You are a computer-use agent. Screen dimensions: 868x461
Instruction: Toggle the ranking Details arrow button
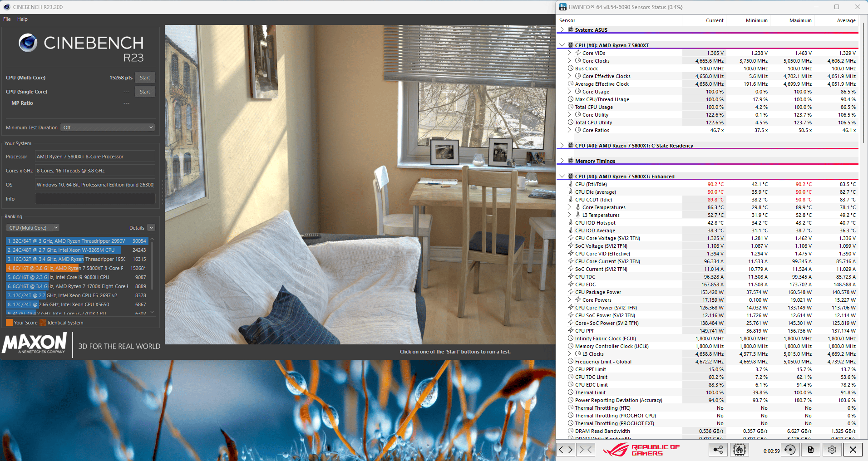click(152, 228)
